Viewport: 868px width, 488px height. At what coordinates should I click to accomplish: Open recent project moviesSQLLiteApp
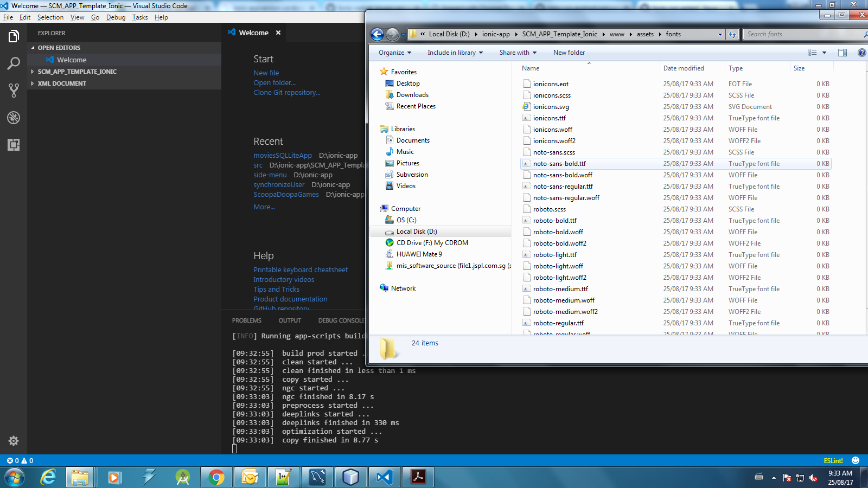(x=283, y=156)
